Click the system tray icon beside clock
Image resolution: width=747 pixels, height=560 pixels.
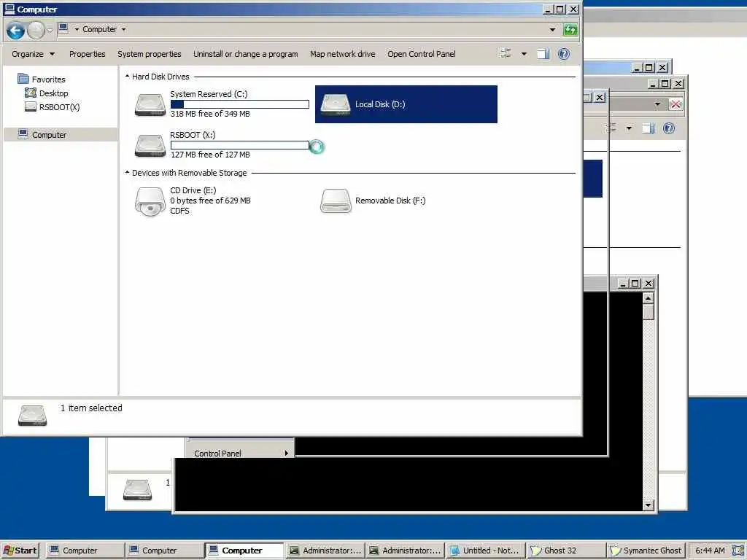point(738,551)
